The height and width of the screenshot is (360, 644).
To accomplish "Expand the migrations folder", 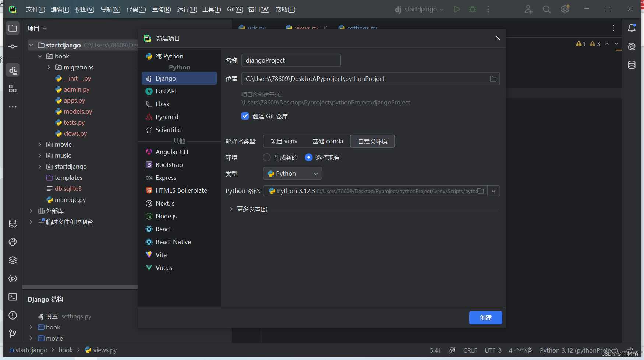I will point(49,67).
